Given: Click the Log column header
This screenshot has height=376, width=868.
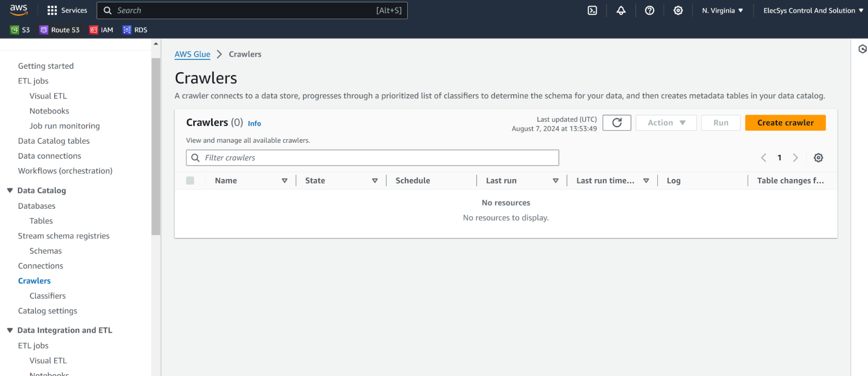Looking at the screenshot, I should (674, 181).
